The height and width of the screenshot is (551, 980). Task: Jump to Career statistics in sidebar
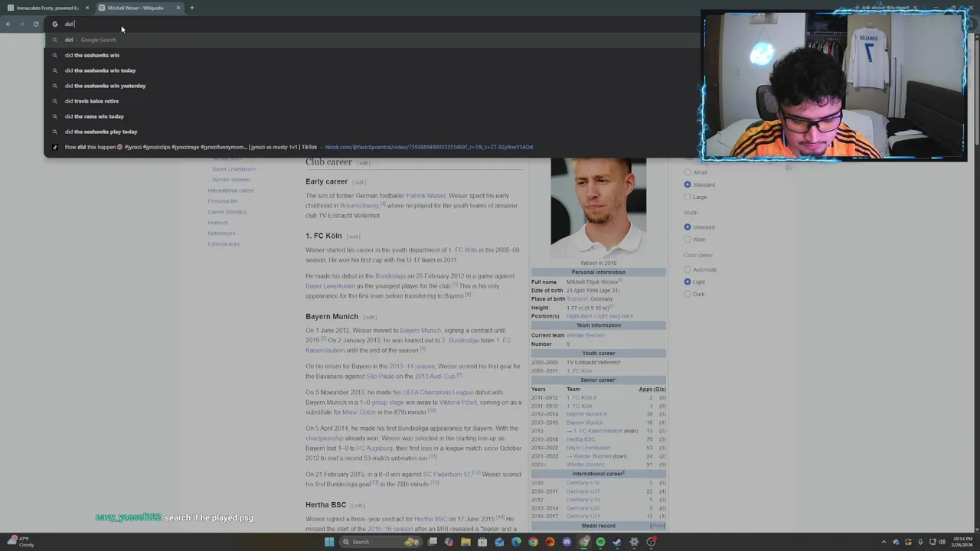click(227, 212)
